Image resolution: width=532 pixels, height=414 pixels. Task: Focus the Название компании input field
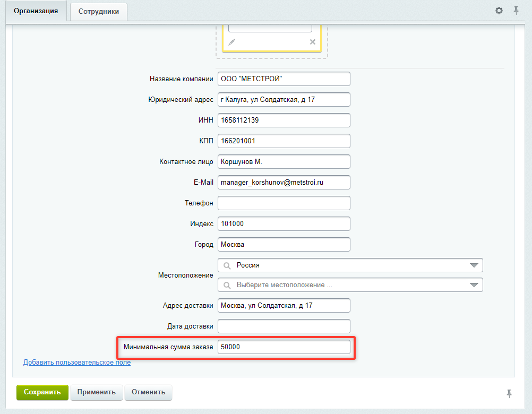click(x=284, y=79)
